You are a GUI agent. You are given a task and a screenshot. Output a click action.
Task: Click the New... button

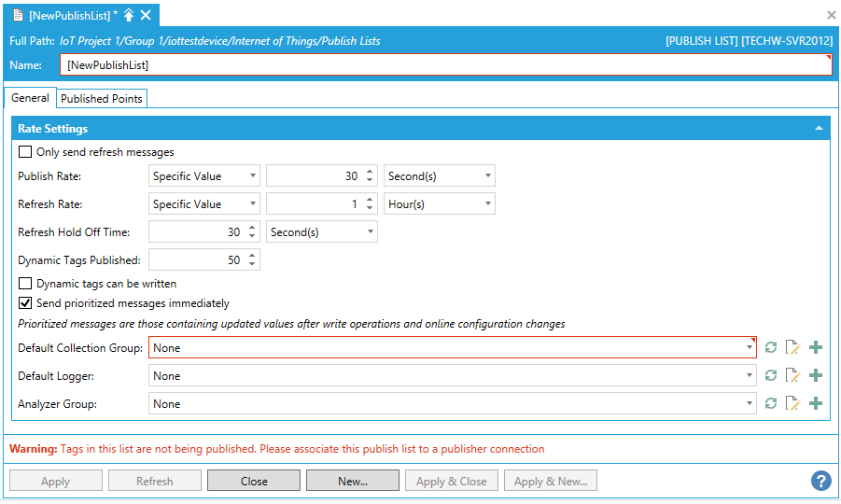(x=353, y=482)
